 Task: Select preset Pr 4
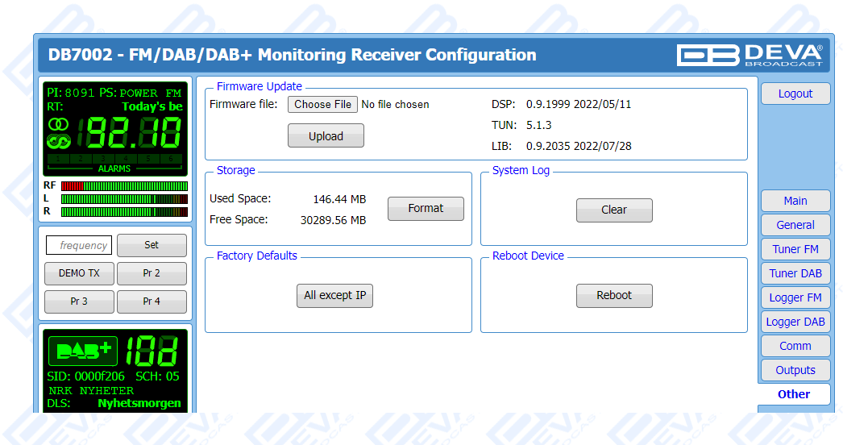(152, 302)
